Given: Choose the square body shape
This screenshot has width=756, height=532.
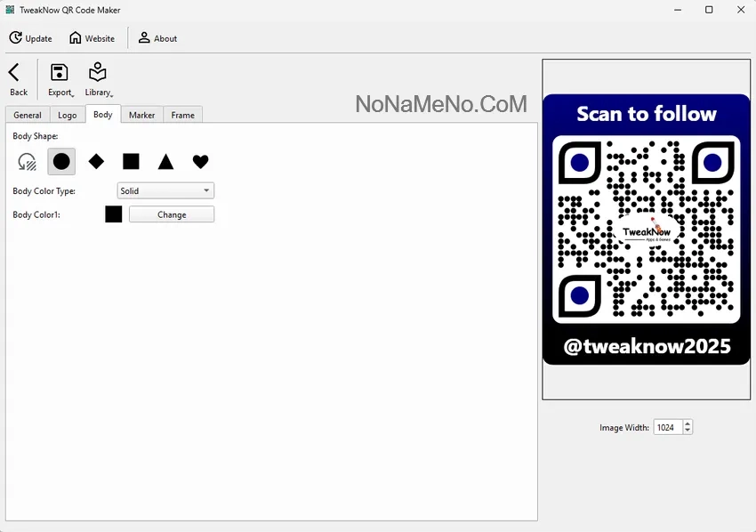Looking at the screenshot, I should coord(131,162).
